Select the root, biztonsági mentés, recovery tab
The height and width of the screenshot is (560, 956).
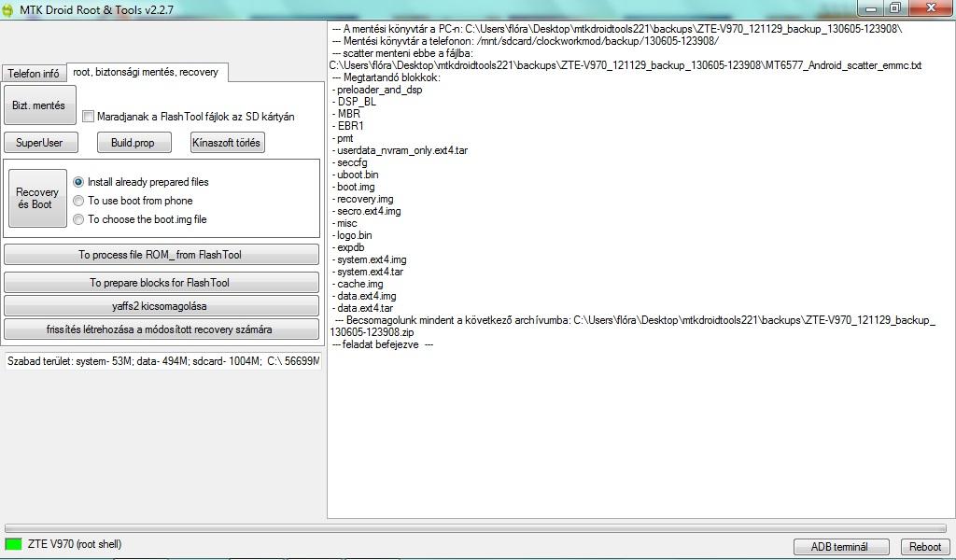click(x=147, y=72)
